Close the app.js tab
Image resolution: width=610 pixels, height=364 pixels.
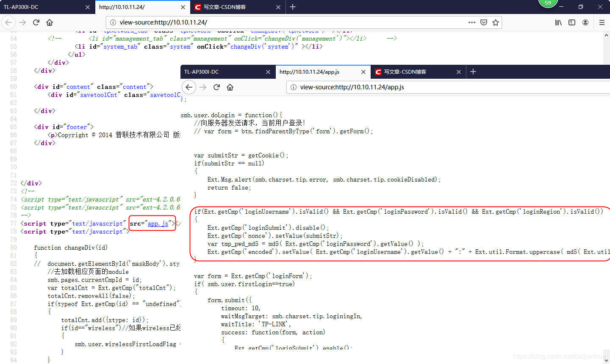coord(363,72)
